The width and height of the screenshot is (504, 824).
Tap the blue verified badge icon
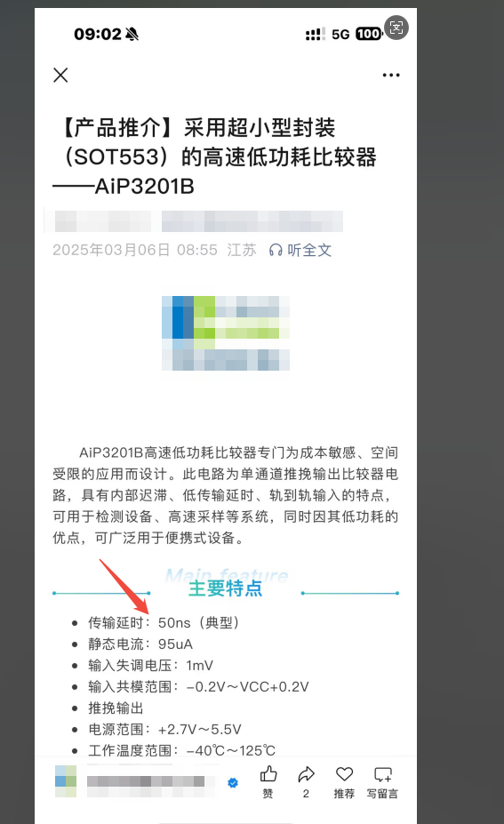[x=233, y=783]
